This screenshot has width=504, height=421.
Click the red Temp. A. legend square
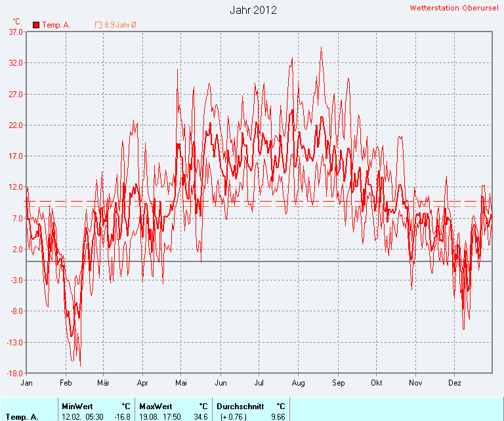point(36,25)
